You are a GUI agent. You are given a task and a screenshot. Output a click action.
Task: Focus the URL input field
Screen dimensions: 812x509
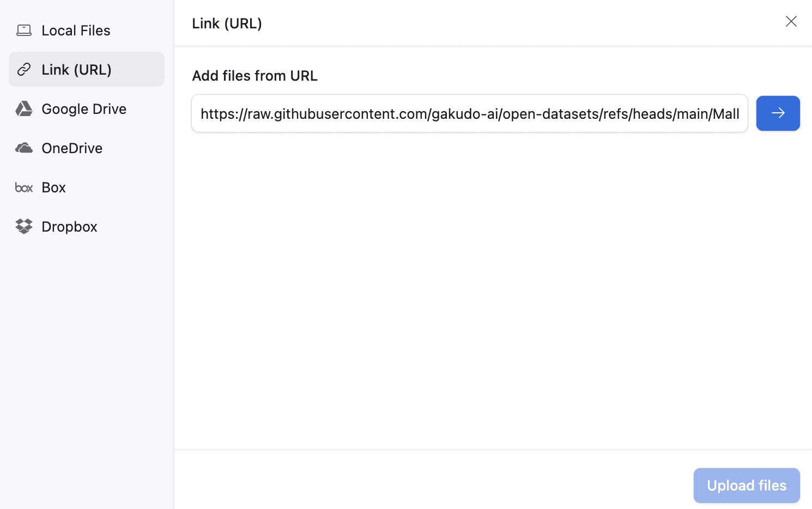[470, 113]
